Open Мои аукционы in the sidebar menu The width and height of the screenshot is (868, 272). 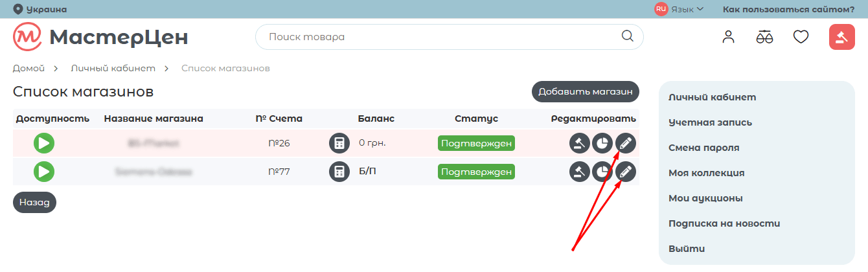705,198
